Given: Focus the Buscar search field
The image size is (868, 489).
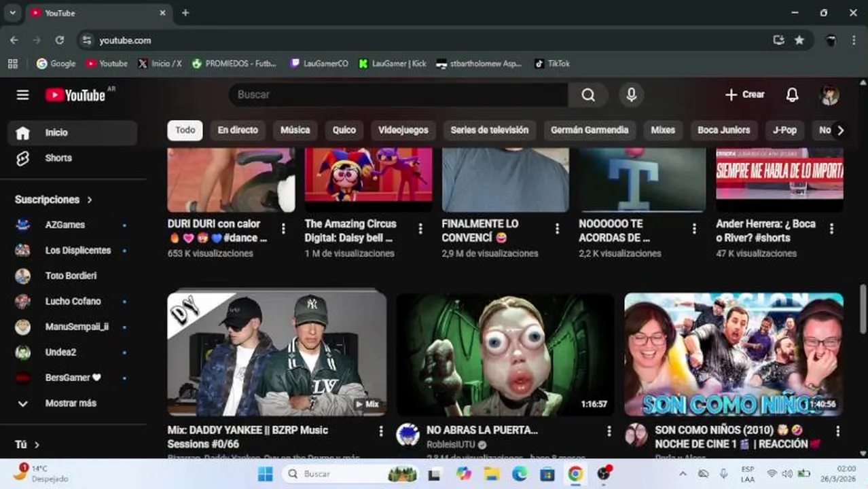Looking at the screenshot, I should [398, 95].
